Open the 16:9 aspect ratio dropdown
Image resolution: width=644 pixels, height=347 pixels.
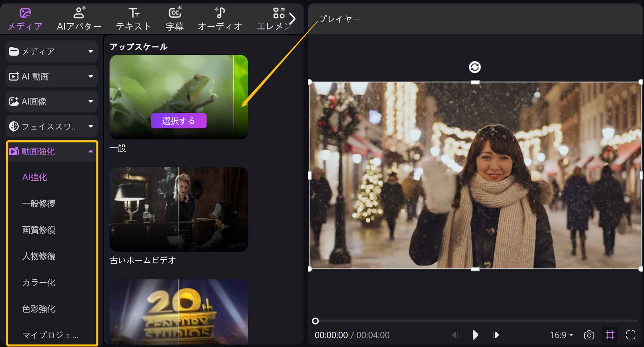click(x=561, y=335)
